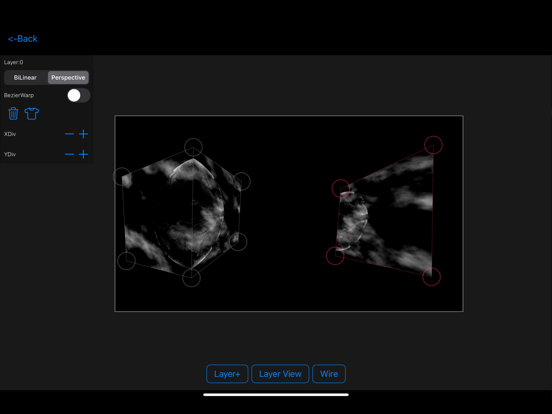Select the upper-left red corner handle
552x414 pixels.
click(x=341, y=188)
